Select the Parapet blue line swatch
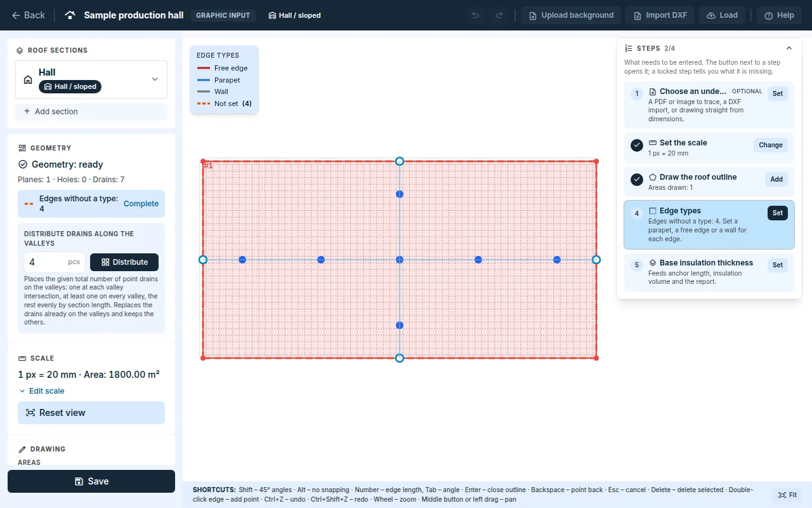The height and width of the screenshot is (508, 812). point(204,80)
